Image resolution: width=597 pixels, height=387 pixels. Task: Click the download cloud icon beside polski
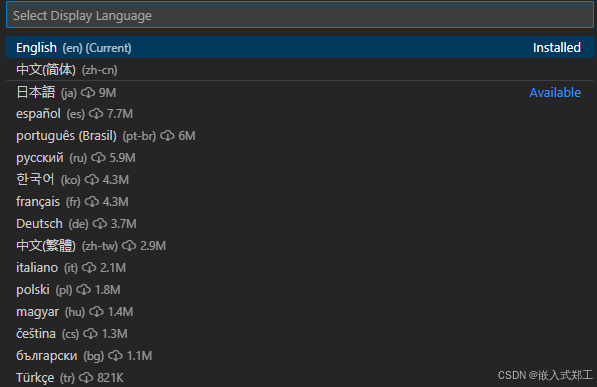pyautogui.click(x=83, y=290)
